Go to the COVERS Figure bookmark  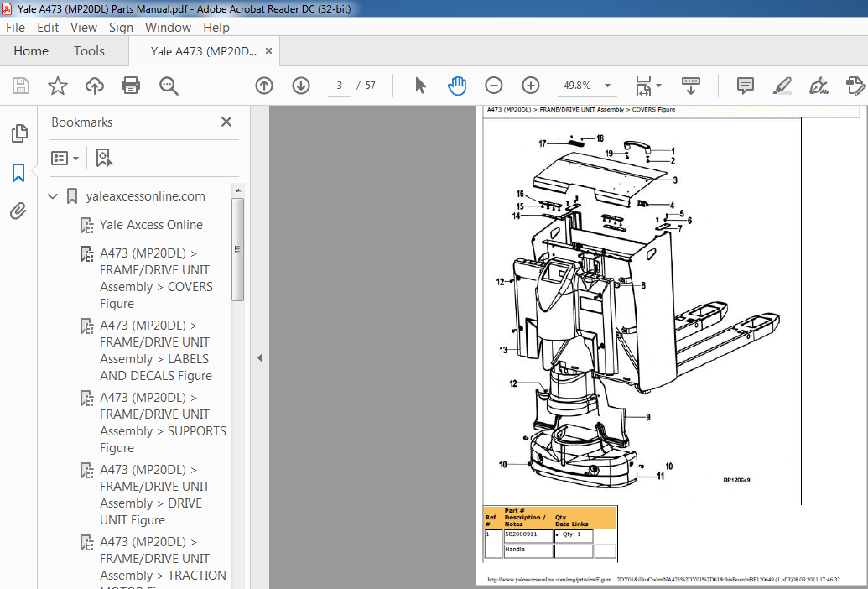(x=156, y=279)
